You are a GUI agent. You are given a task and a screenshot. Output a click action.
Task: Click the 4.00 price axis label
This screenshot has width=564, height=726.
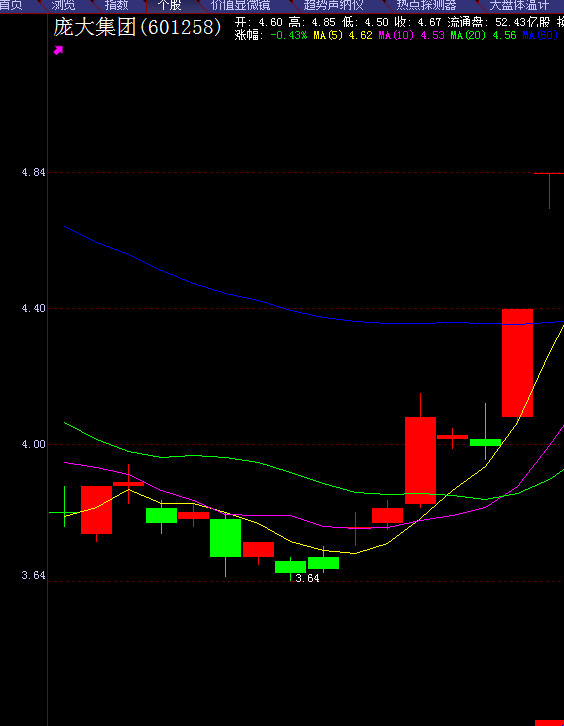click(33, 444)
